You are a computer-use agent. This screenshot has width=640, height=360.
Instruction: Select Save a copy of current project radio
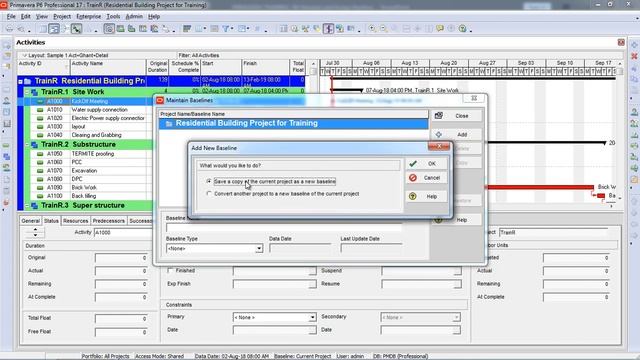(209, 181)
